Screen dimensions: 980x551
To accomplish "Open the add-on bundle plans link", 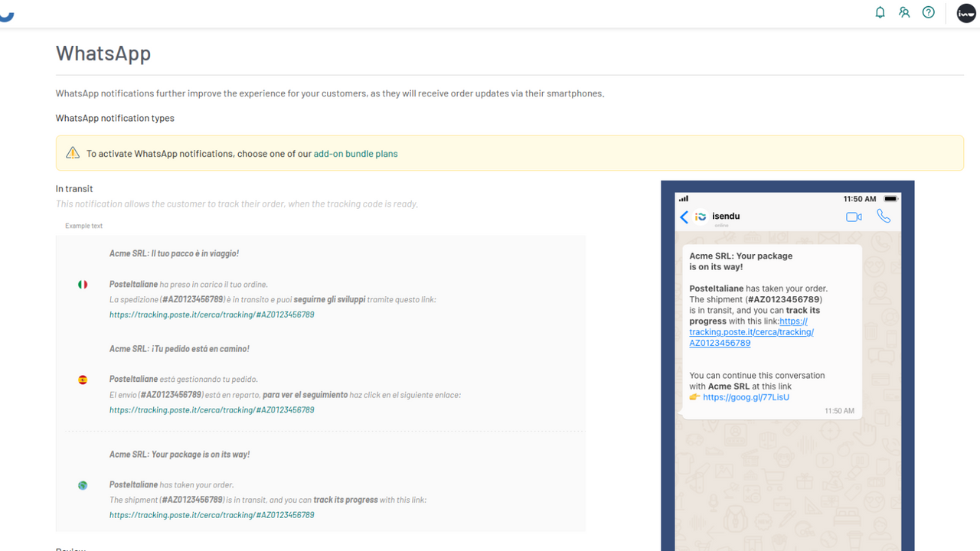I will (x=355, y=154).
